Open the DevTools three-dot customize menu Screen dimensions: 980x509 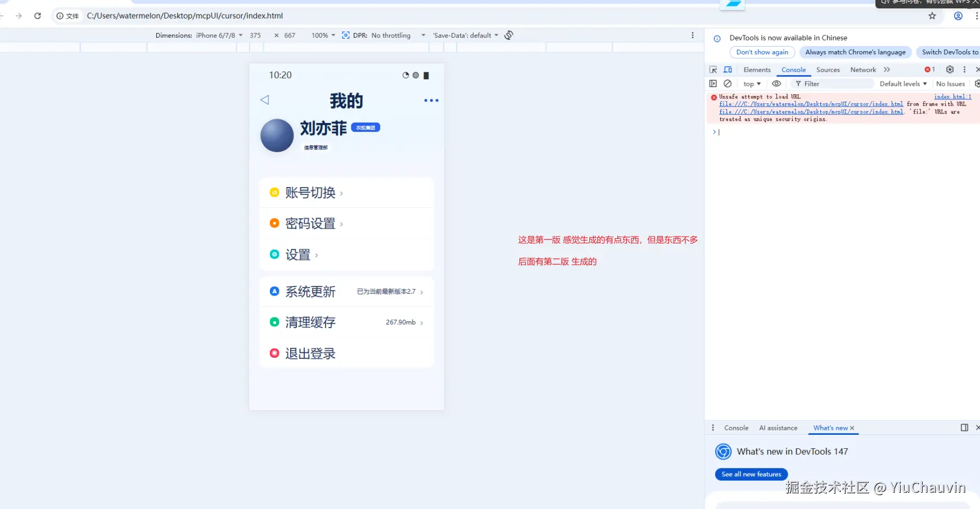pos(964,70)
